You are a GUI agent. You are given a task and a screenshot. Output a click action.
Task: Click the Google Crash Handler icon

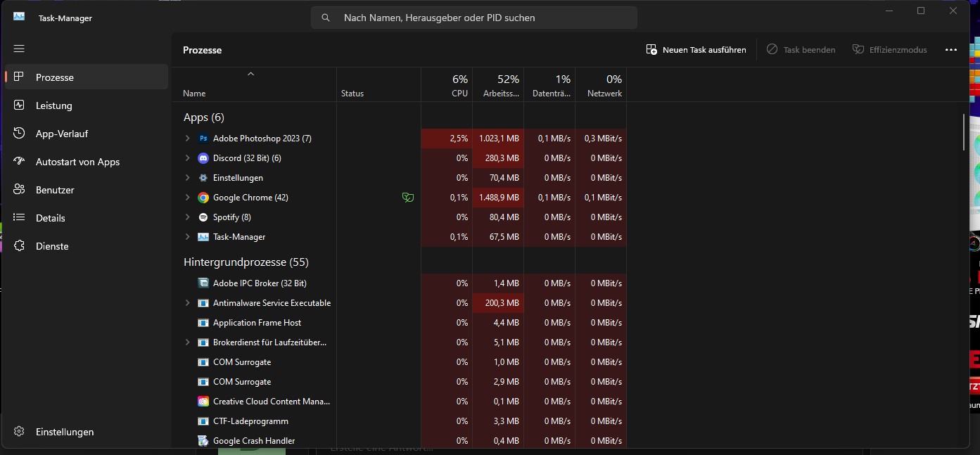(x=203, y=441)
